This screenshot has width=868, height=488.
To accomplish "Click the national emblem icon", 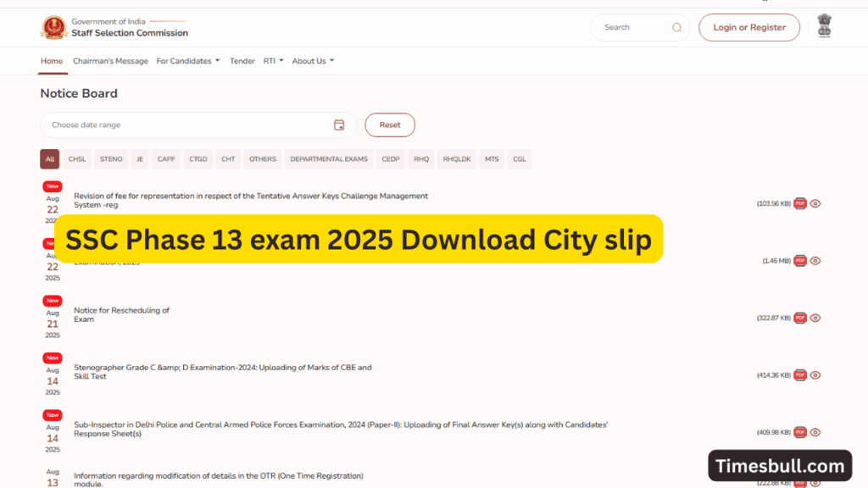I will (x=824, y=26).
